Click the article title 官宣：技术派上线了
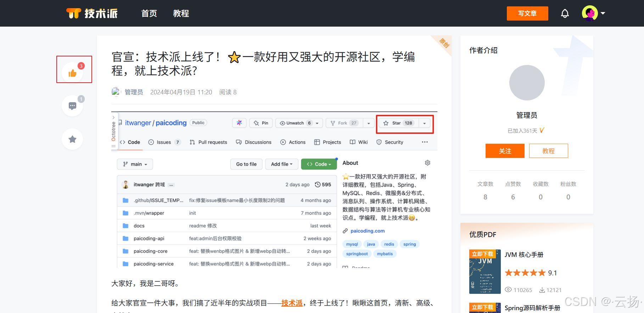Screen dimensions: 644x313 [x=263, y=64]
